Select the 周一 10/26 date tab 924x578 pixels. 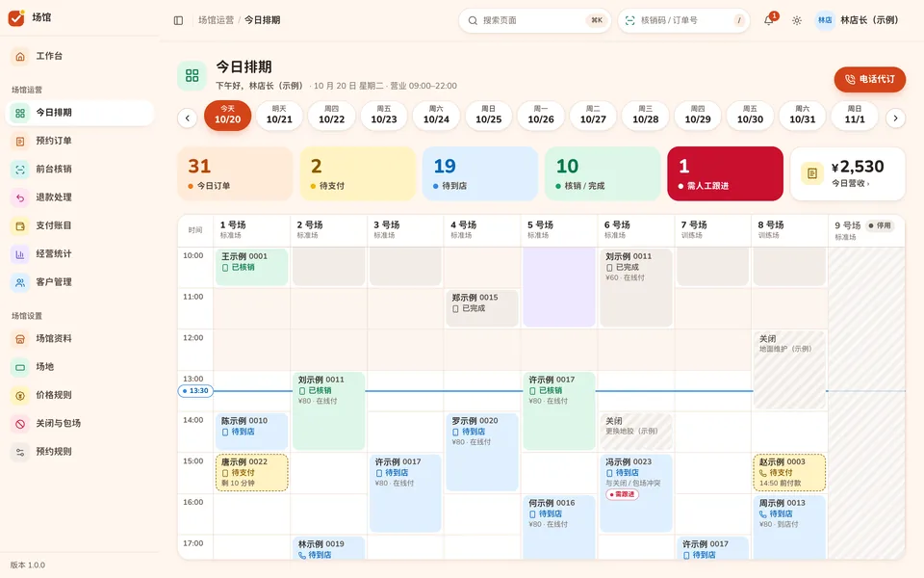click(541, 115)
